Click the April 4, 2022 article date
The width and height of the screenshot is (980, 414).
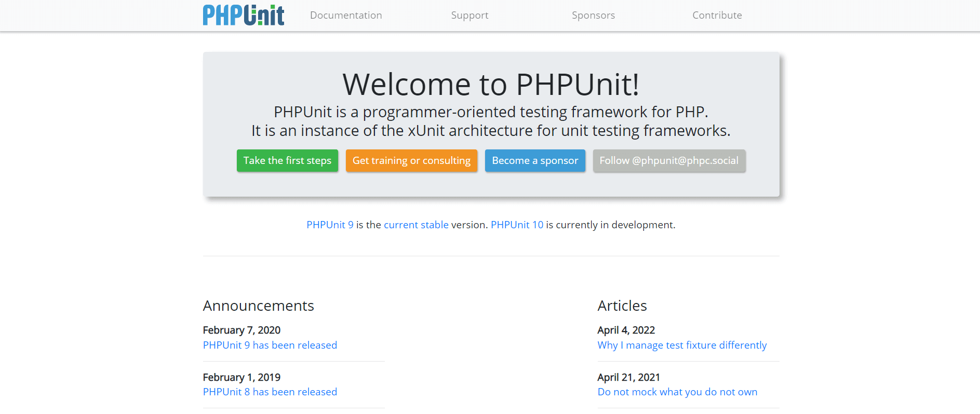(x=626, y=330)
